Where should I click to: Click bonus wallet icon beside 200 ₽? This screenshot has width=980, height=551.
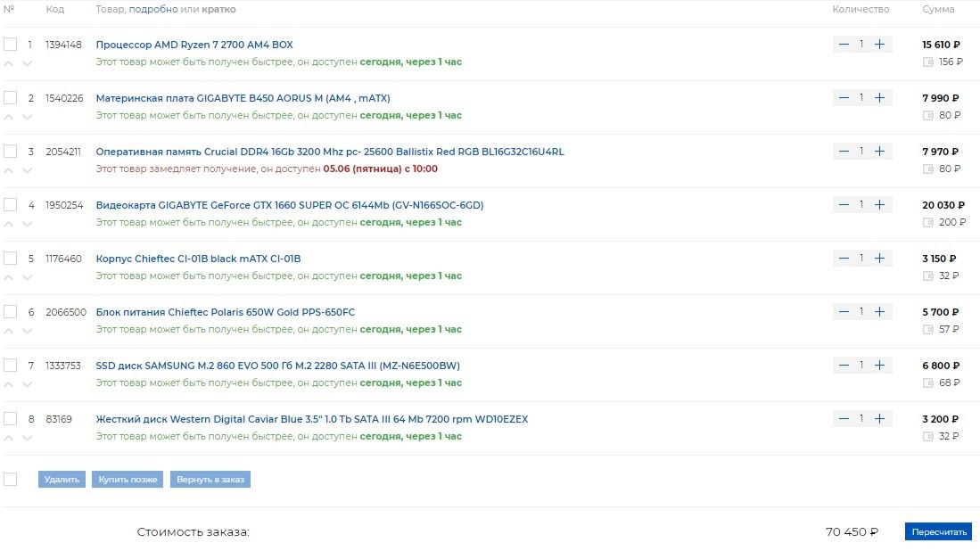tap(928, 222)
